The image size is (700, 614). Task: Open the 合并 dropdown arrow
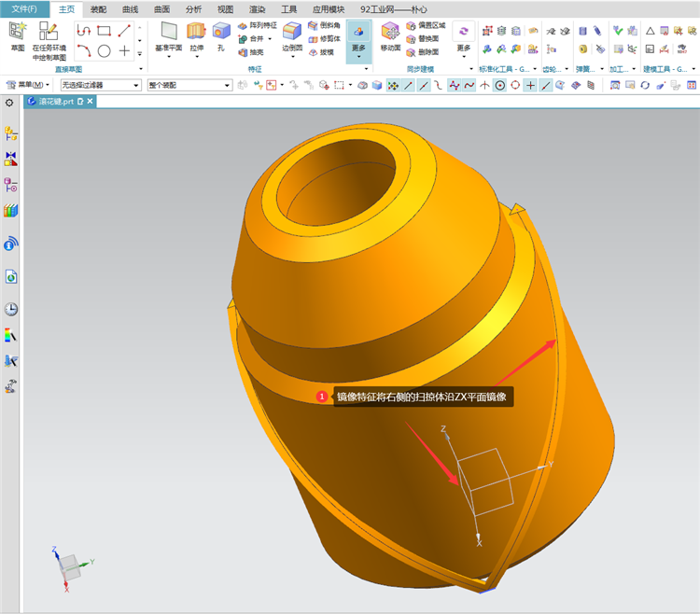click(x=270, y=39)
